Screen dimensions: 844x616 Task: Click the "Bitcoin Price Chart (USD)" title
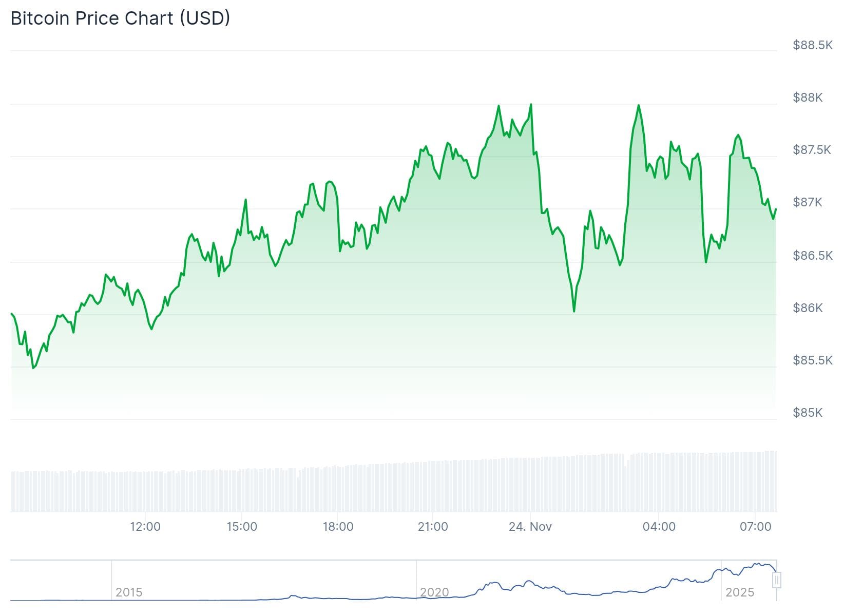click(120, 18)
